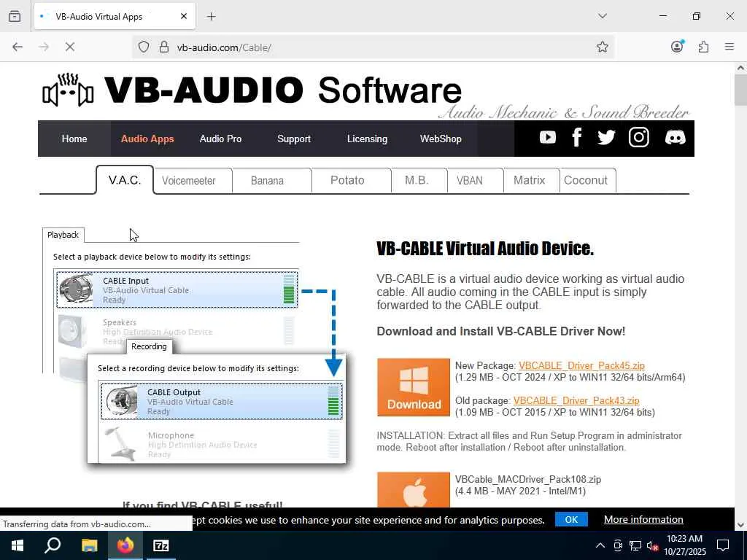
Task: Close the VB-Audio Virtual Apps tab
Action: pos(184,16)
